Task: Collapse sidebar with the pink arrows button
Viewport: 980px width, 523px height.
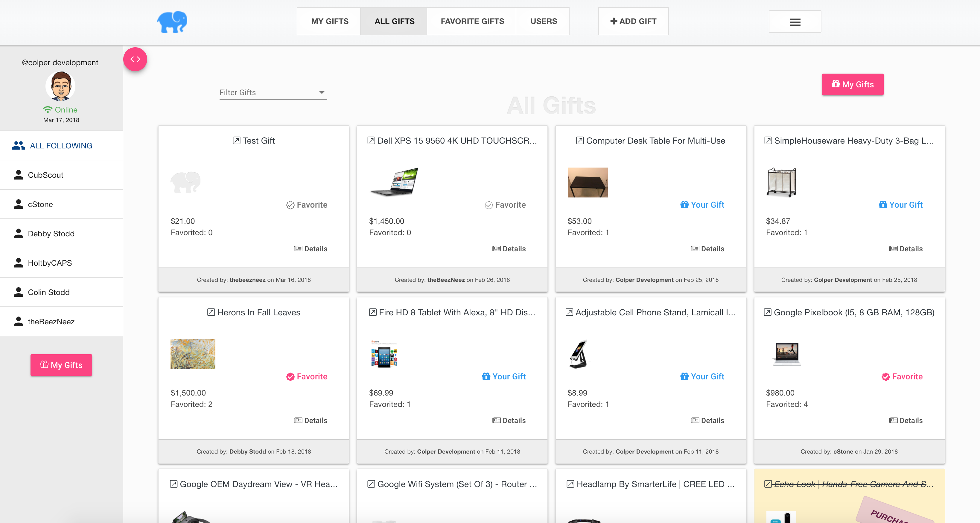Action: pos(135,59)
